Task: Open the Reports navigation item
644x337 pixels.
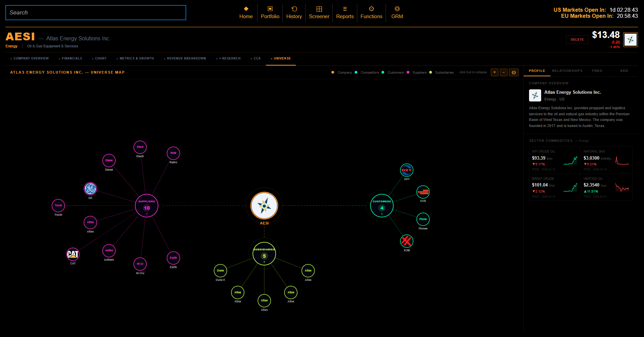Action: click(345, 13)
